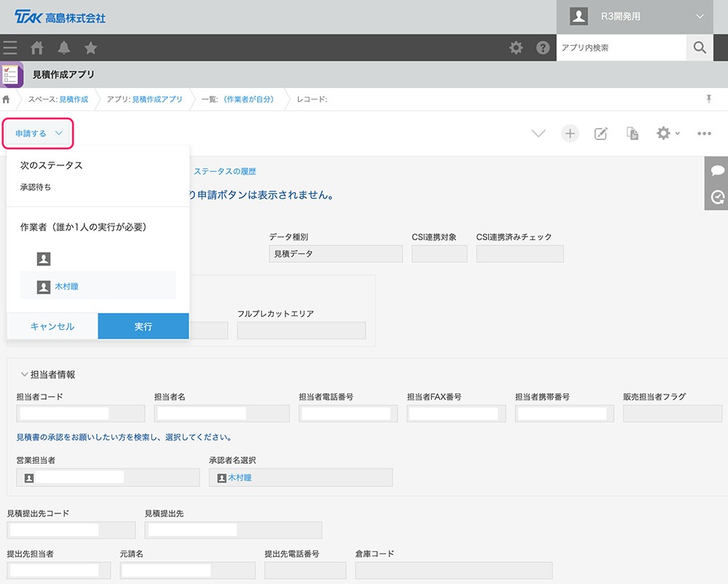
Task: Click the 元請名 field
Action: [x=188, y=571]
